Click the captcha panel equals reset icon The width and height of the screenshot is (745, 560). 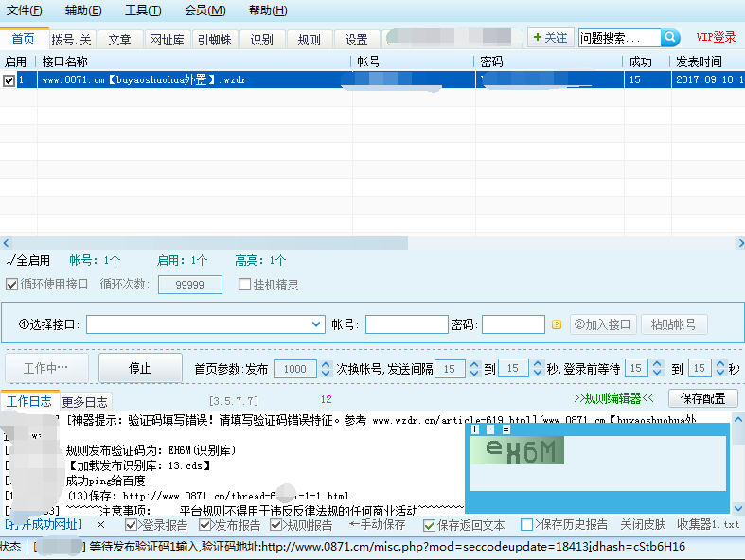[x=506, y=429]
